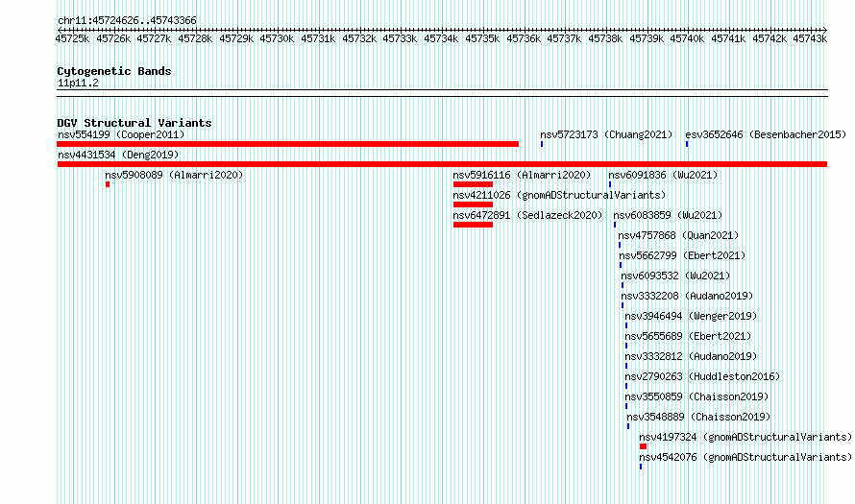855x504 pixels.
Task: Open nsv3332208 (Audano2019) label
Action: [687, 296]
